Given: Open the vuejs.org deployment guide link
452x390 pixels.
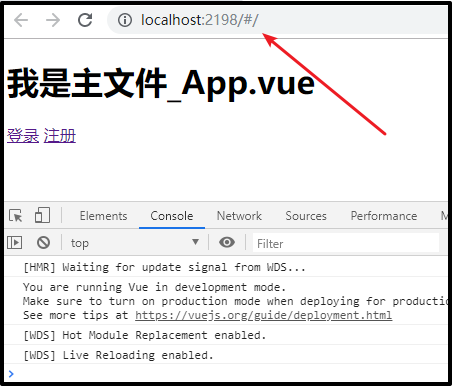Looking at the screenshot, I should point(263,315).
